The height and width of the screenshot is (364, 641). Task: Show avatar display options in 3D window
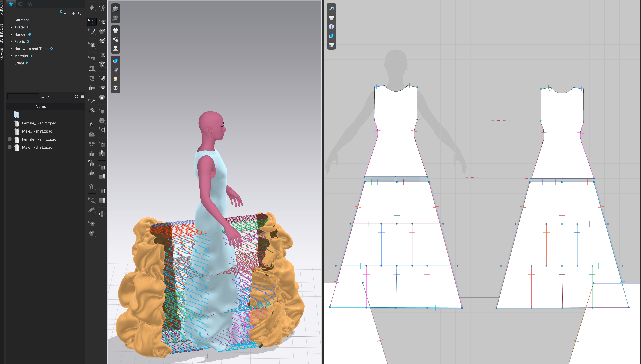(x=115, y=48)
